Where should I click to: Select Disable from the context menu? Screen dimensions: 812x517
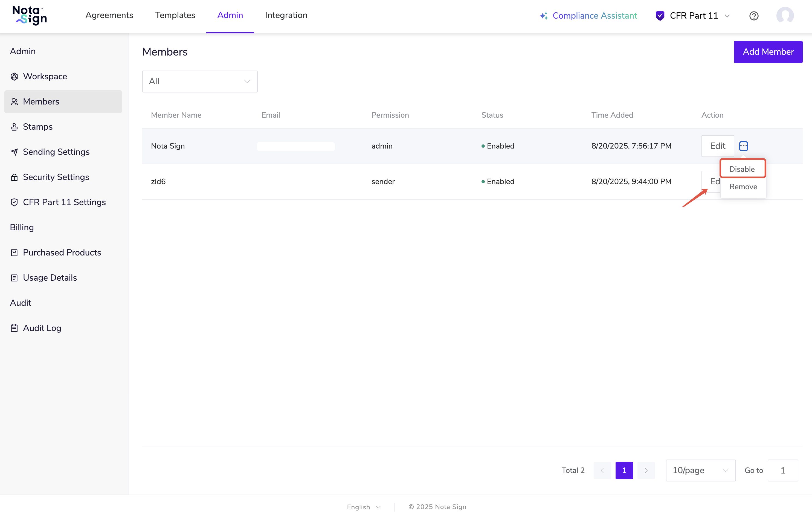pyautogui.click(x=742, y=169)
